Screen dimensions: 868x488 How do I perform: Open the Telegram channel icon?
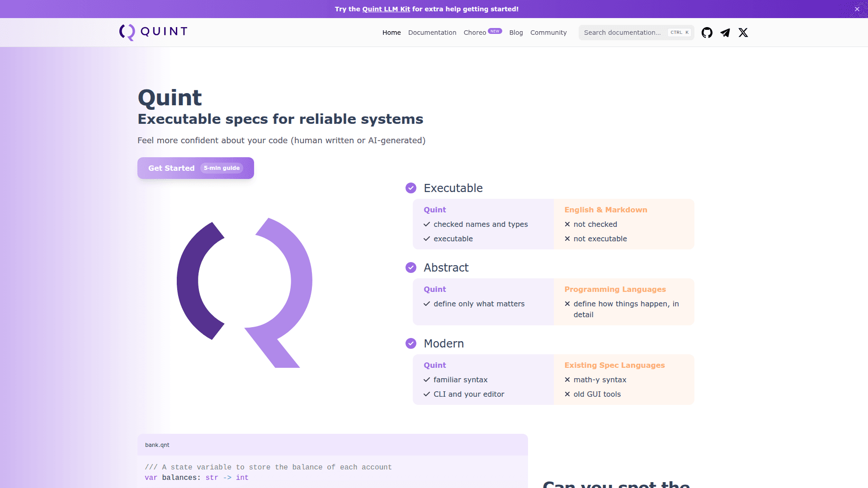point(725,33)
